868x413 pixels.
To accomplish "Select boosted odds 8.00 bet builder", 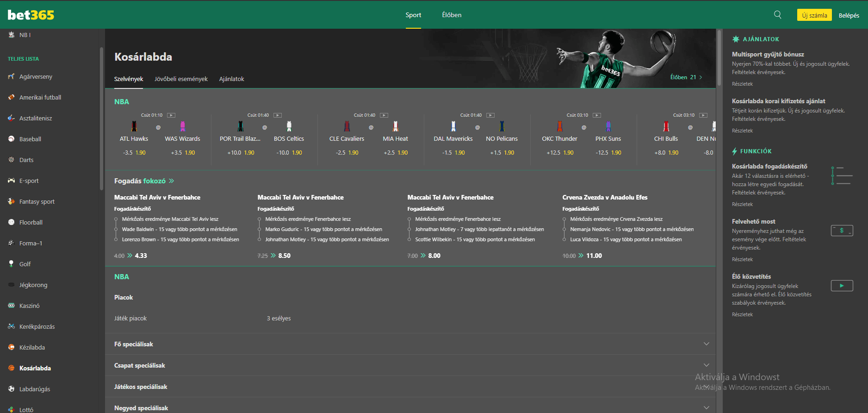I will click(x=434, y=256).
